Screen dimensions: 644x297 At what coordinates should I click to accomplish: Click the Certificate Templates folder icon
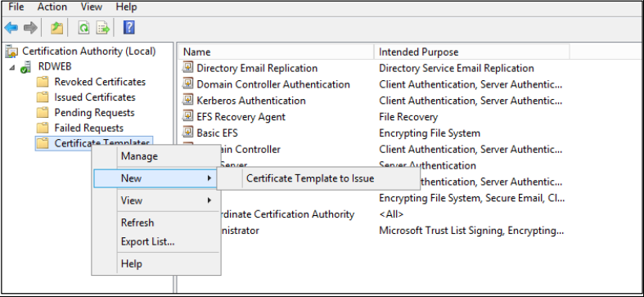point(43,143)
